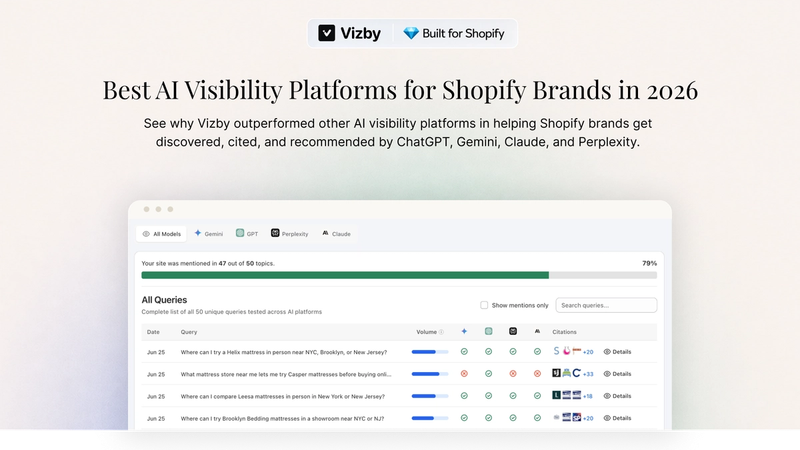This screenshot has width=800, height=450.
Task: Click the Perplexity green check in Leesa row
Action: click(x=513, y=396)
